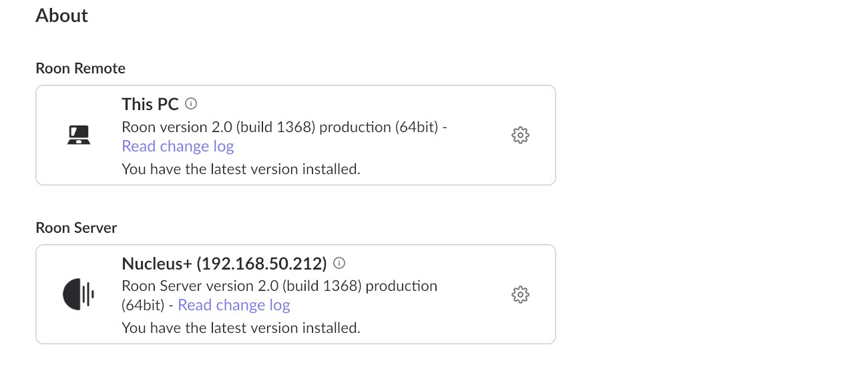This screenshot has height=381, width=868.
Task: Open settings gear for This PC
Action: (520, 135)
